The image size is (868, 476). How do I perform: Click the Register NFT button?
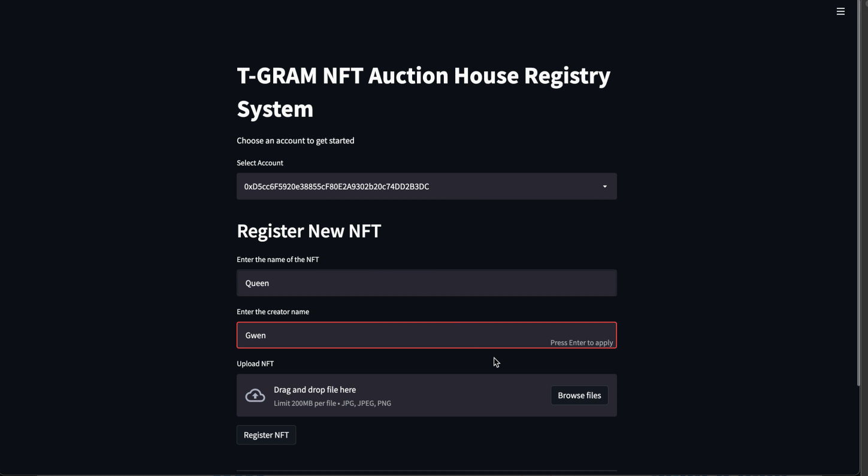pos(266,435)
